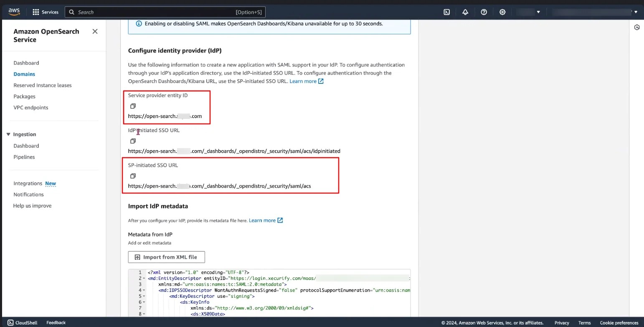Image resolution: width=644 pixels, height=327 pixels.
Task: Go to the main Dashboard in the sidebar
Action: click(26, 63)
